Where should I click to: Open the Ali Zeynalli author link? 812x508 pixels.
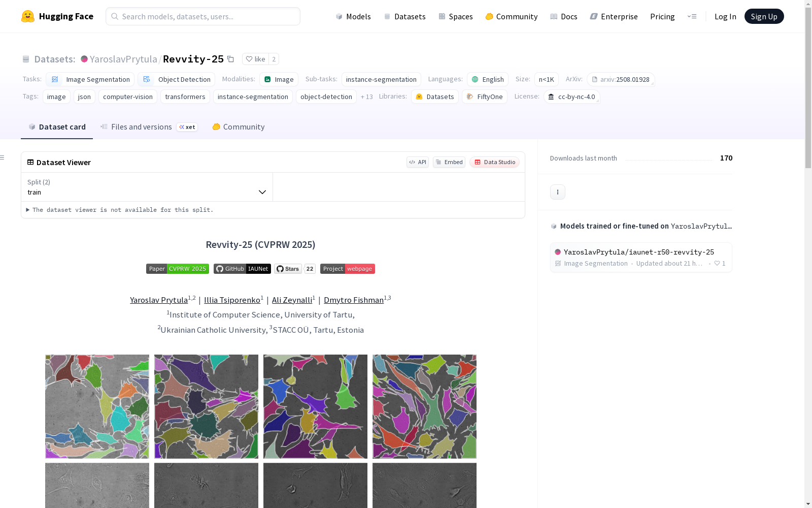click(x=292, y=300)
